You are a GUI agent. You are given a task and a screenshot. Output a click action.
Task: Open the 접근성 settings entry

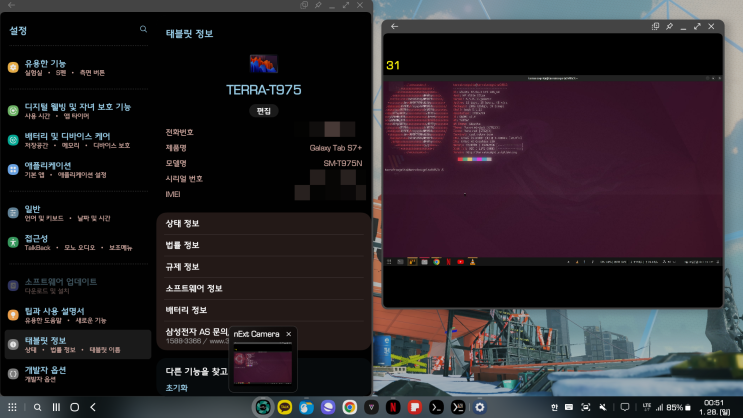click(x=78, y=242)
